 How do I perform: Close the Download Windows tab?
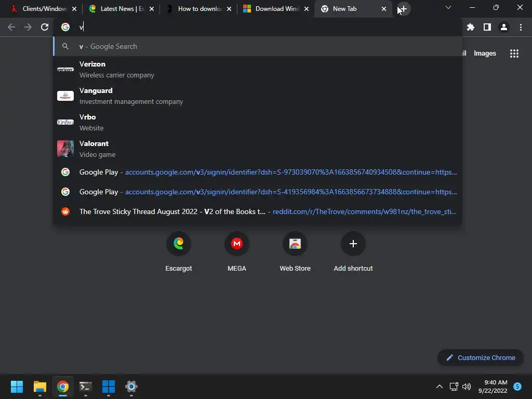pos(307,9)
